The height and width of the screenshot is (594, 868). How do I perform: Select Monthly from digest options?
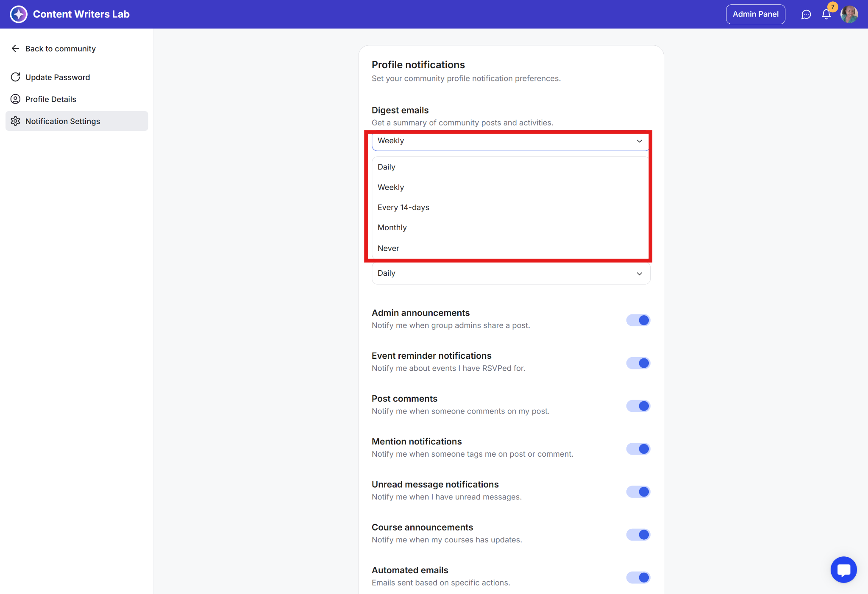point(392,228)
